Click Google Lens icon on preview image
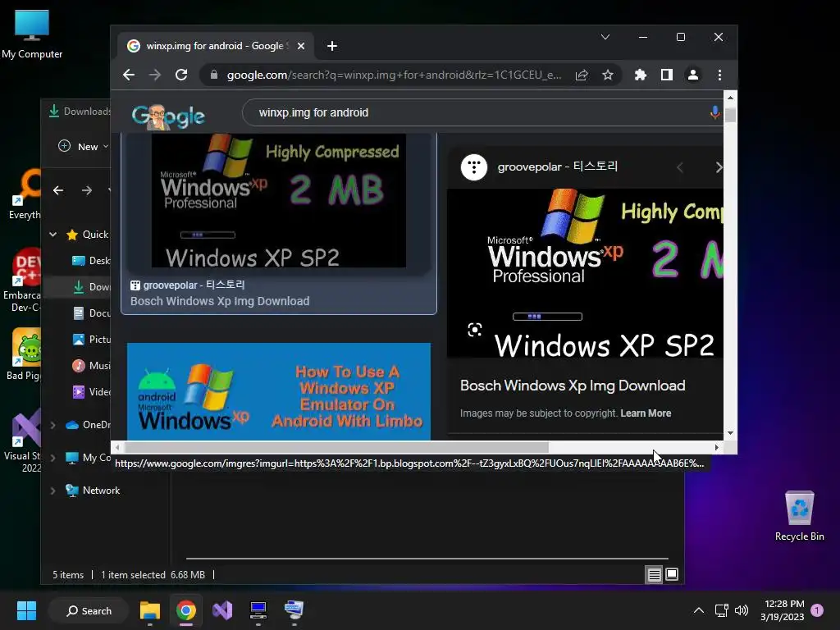 point(475,330)
